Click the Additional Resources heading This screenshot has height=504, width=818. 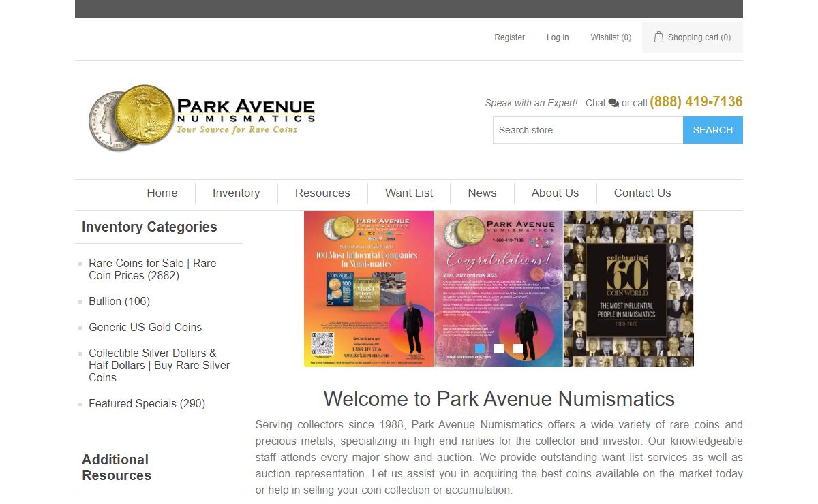point(117,467)
